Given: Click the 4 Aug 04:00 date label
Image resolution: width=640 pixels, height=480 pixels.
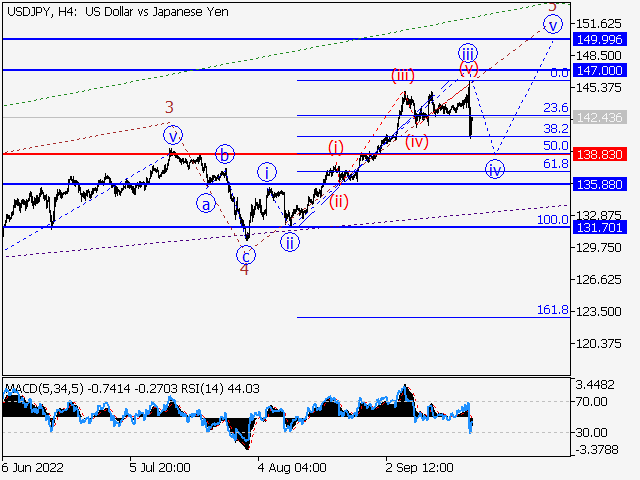Looking at the screenshot, I should point(292,467).
